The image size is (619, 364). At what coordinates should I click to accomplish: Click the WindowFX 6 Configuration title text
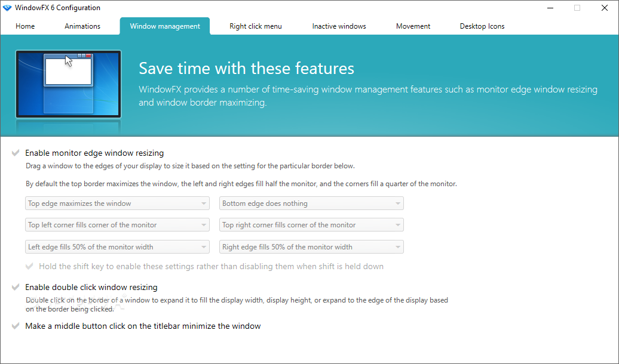pyautogui.click(x=57, y=8)
